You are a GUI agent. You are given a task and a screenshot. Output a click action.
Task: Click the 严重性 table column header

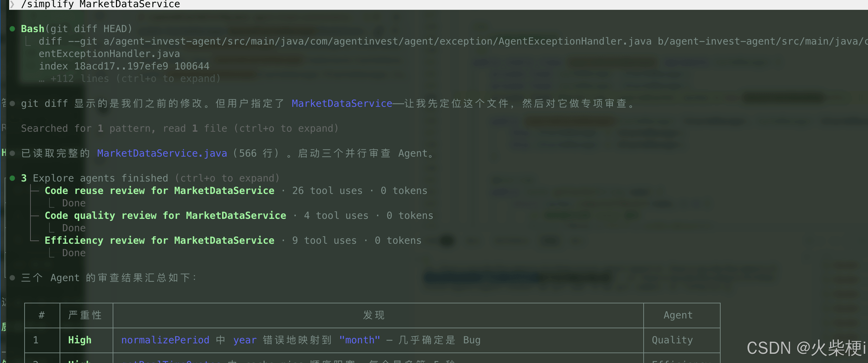pos(85,315)
